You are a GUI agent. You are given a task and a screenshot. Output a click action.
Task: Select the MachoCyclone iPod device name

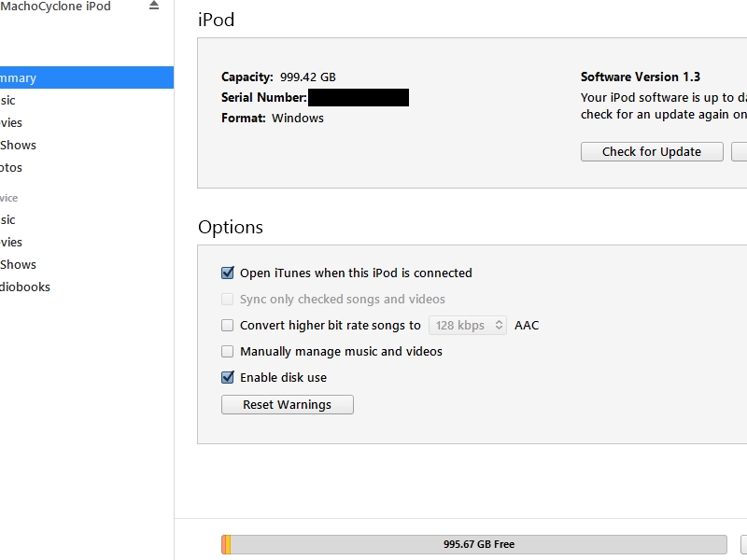[56, 7]
